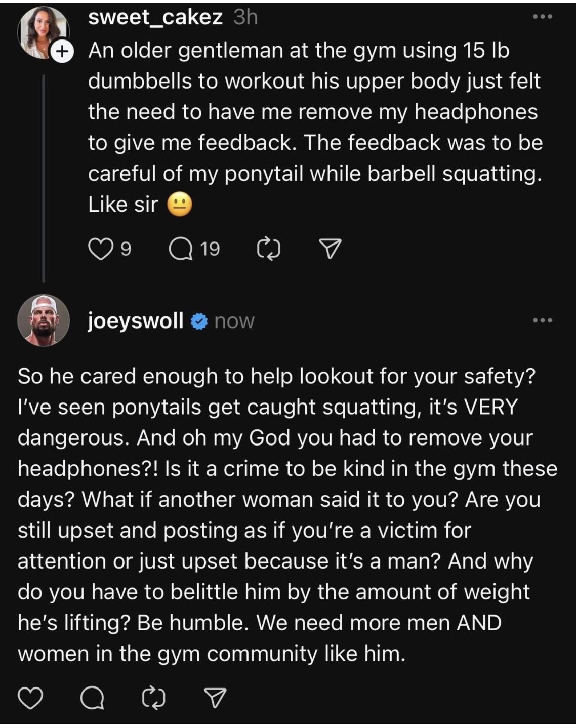Open replies on sweet_cakez's post
The height and width of the screenshot is (728, 576).
tap(181, 249)
